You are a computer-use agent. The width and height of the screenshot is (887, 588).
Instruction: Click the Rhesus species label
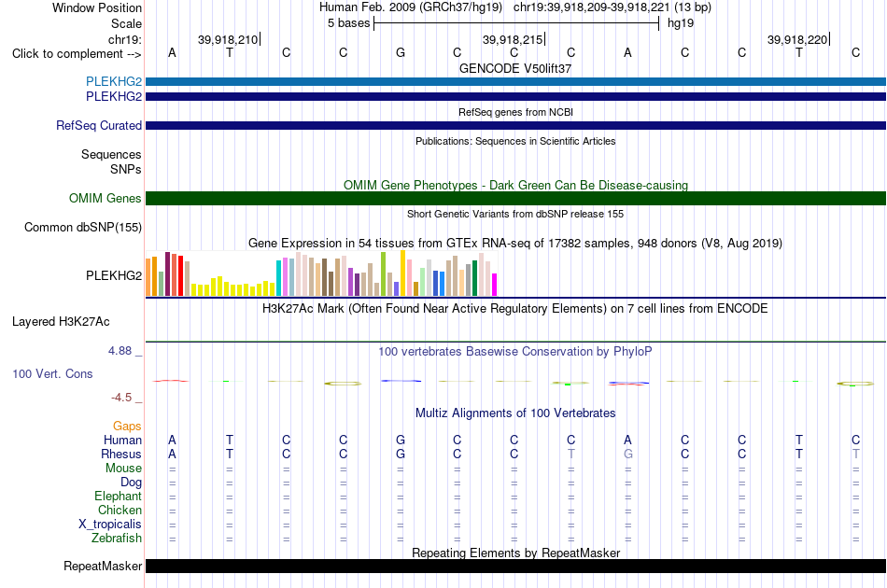coord(121,454)
